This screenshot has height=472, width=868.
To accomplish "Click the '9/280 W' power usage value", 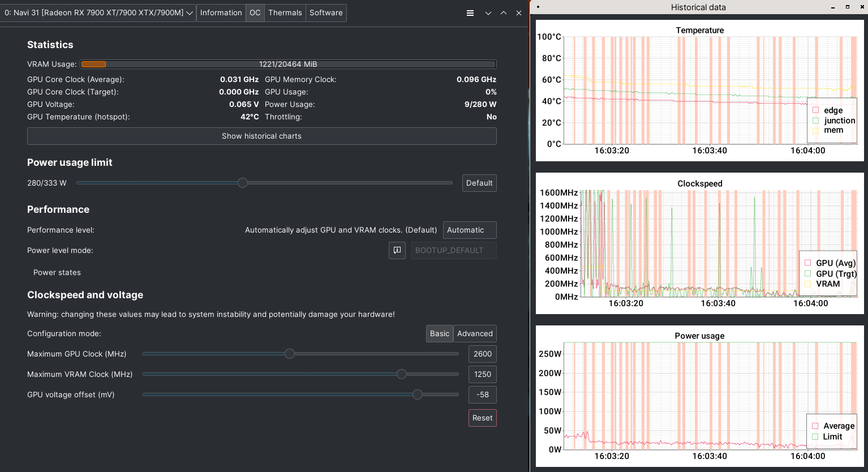I will coord(480,104).
